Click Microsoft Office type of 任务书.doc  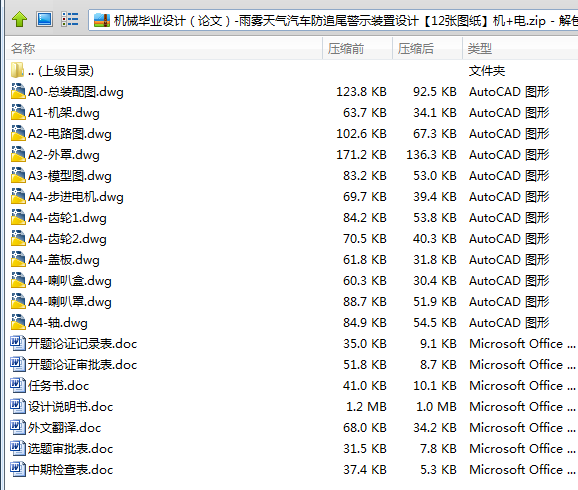(x=522, y=386)
